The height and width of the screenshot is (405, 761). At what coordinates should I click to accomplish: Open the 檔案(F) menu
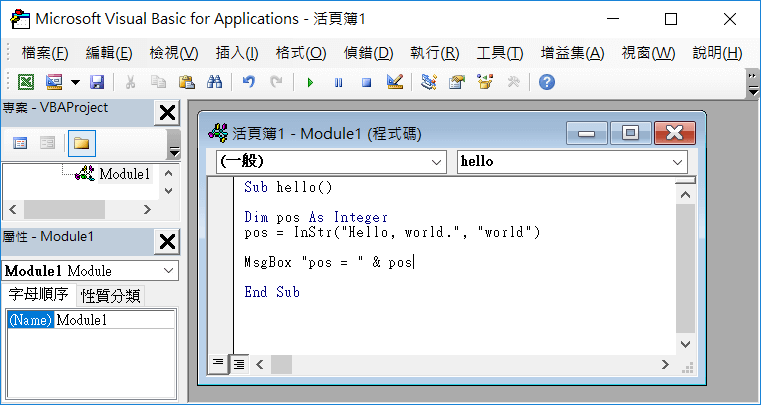[x=45, y=53]
